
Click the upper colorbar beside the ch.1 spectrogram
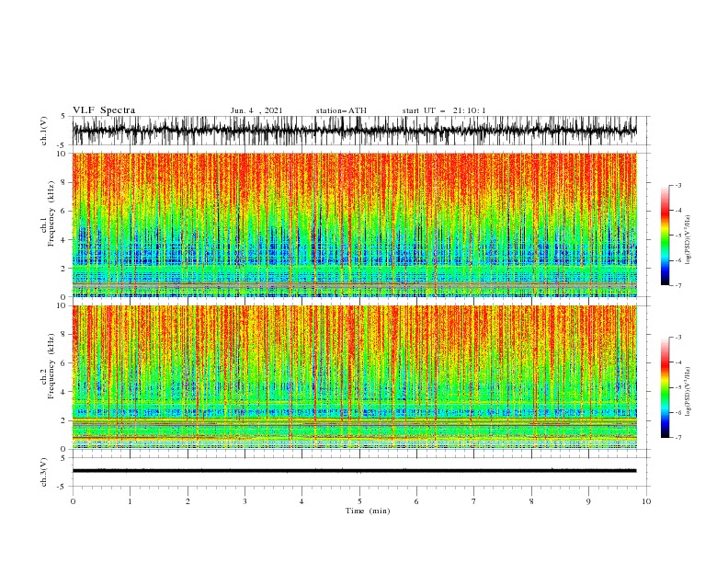[665, 236]
